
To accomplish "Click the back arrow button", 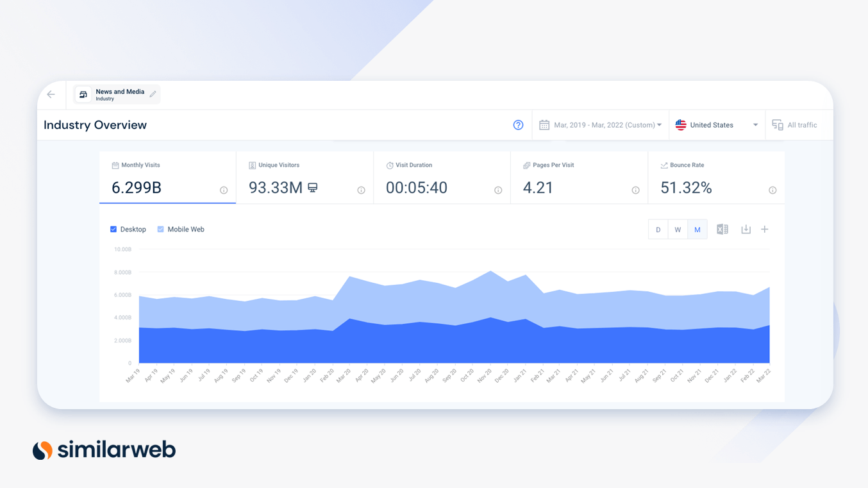I will [51, 94].
